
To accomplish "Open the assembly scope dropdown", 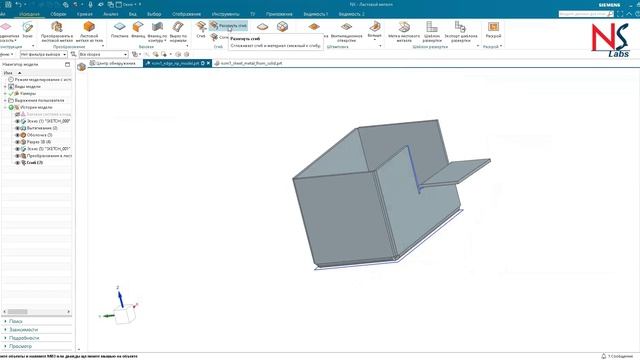I will tap(103, 54).
